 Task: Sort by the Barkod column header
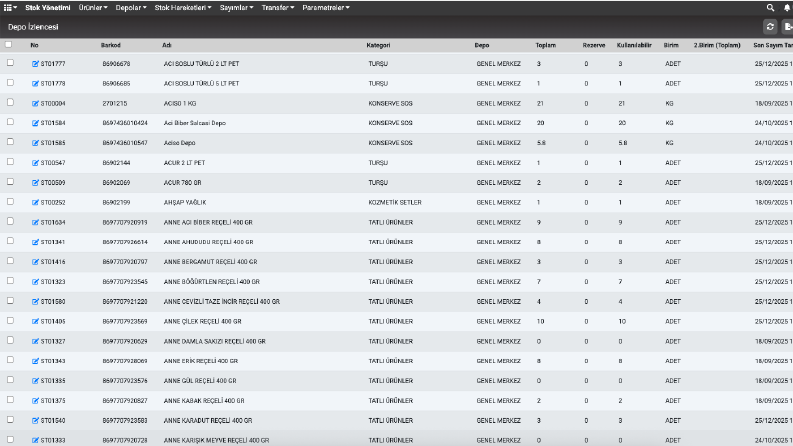point(111,45)
